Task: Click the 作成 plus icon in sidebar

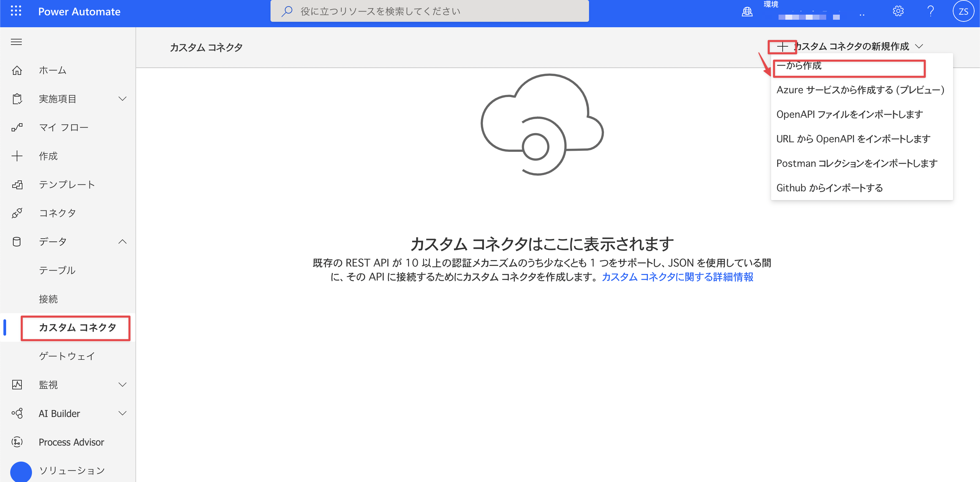Action: (17, 156)
